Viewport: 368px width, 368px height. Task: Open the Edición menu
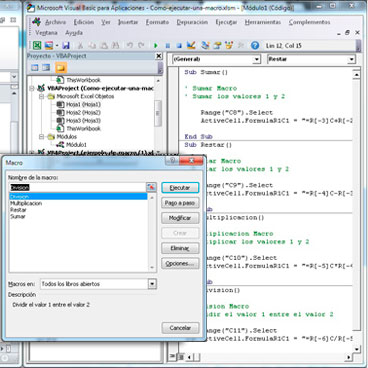click(84, 22)
